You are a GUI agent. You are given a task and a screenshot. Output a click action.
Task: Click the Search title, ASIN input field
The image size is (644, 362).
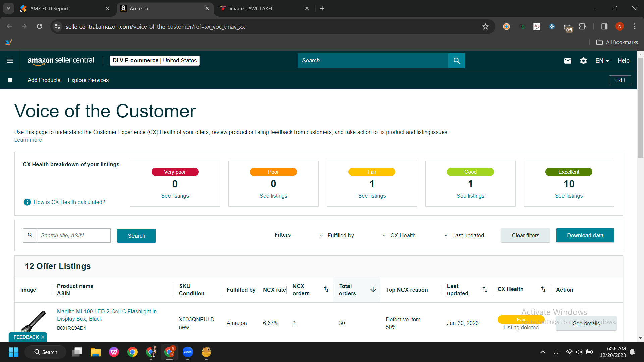click(74, 235)
